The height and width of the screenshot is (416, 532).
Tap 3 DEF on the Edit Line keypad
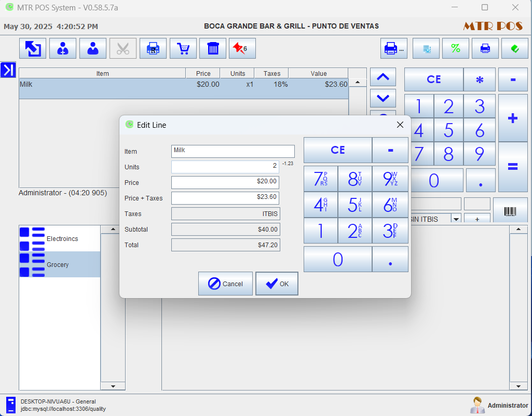click(x=390, y=231)
